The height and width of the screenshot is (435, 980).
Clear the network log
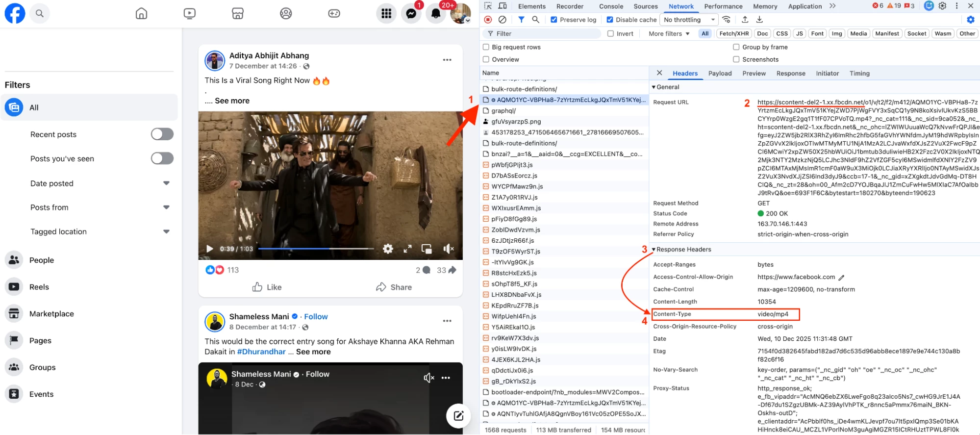503,20
